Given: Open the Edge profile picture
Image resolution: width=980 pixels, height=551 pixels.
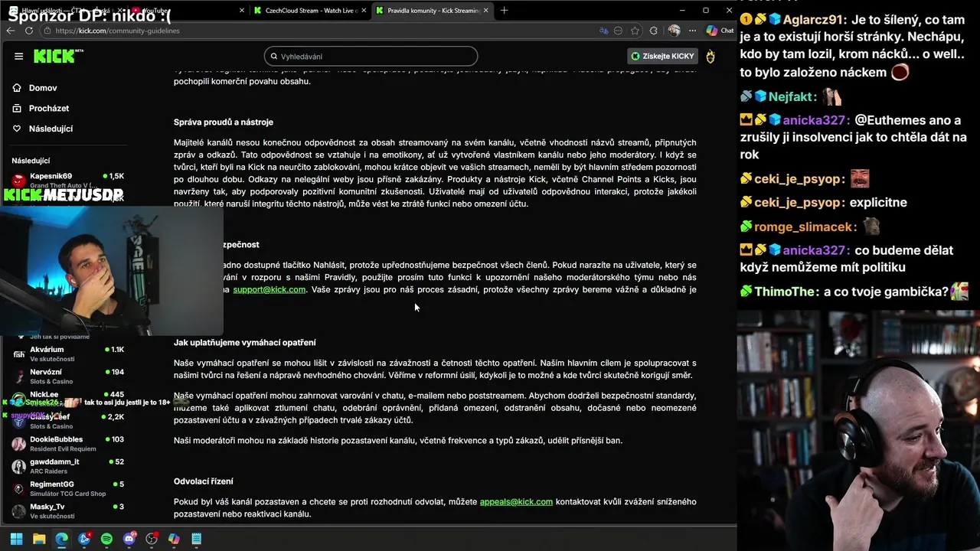Looking at the screenshot, I should pos(674,31).
